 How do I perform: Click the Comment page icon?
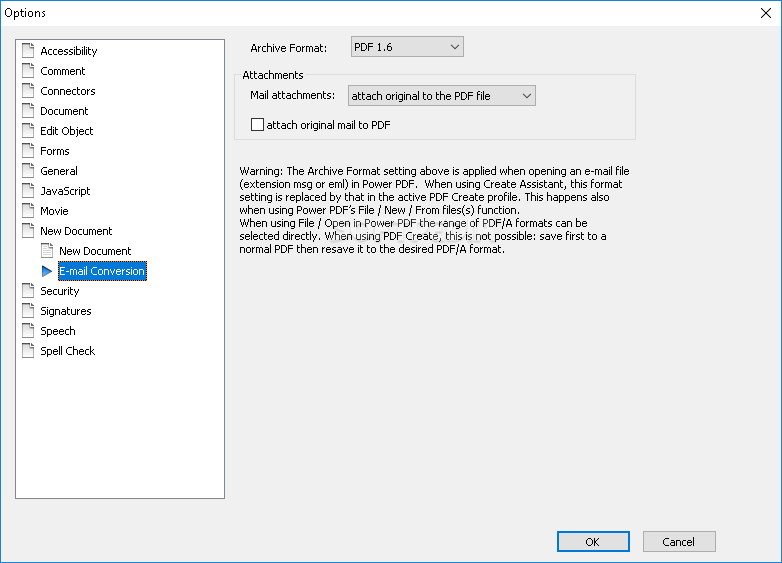28,70
